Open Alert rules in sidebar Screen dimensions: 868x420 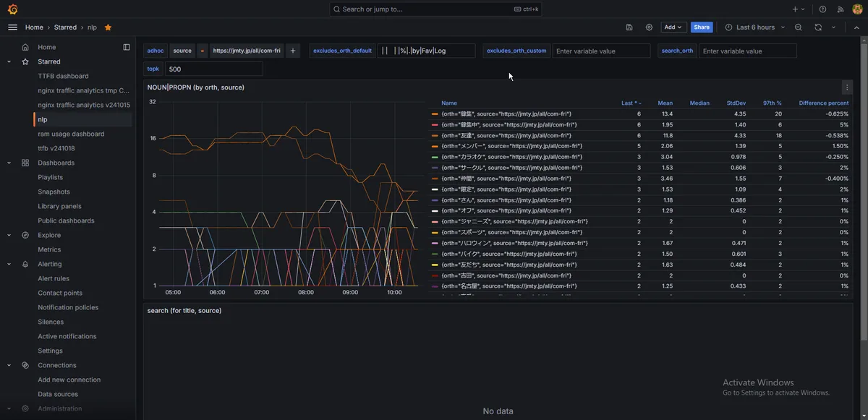pyautogui.click(x=54, y=278)
